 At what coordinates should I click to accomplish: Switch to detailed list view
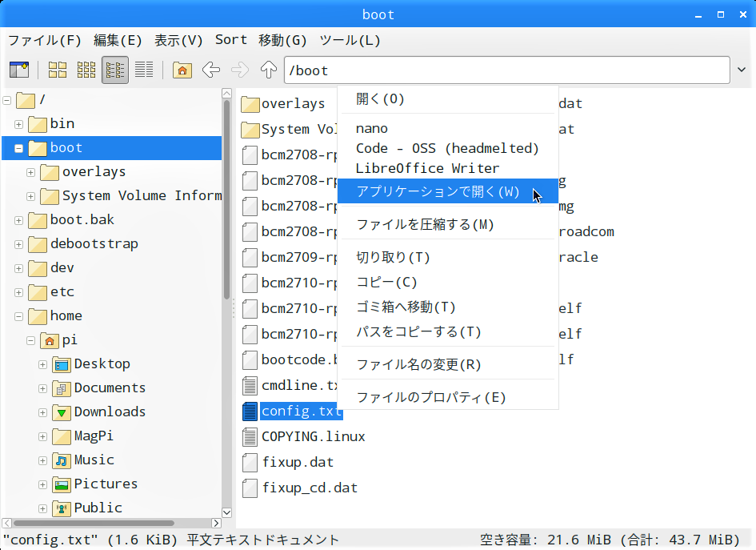click(x=144, y=70)
